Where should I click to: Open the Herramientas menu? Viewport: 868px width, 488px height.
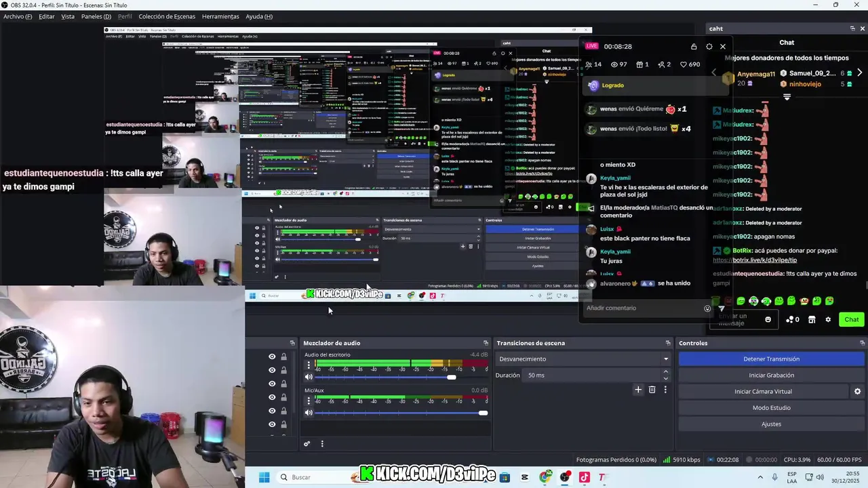(x=220, y=16)
